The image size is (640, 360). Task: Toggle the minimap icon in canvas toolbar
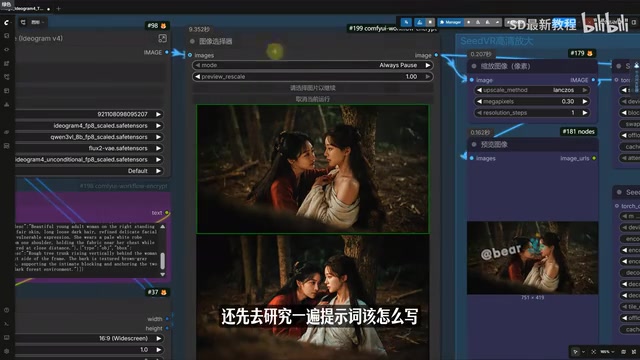(x=623, y=351)
